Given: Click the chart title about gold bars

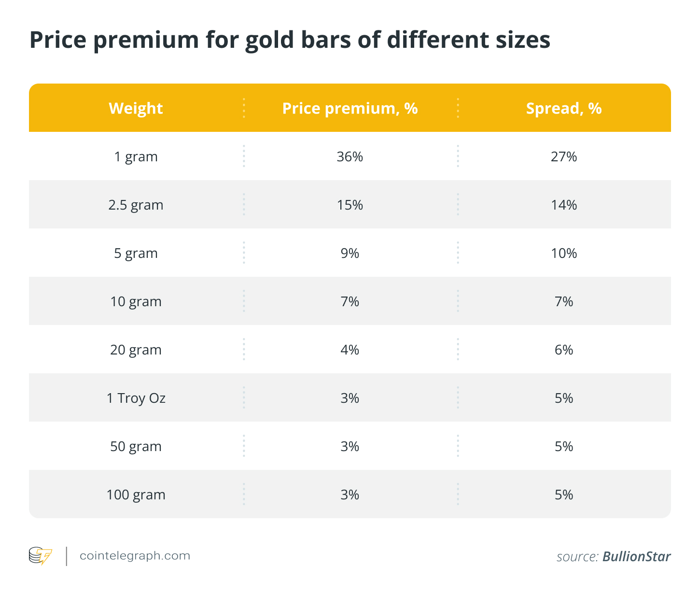Looking at the screenshot, I should click(x=290, y=40).
